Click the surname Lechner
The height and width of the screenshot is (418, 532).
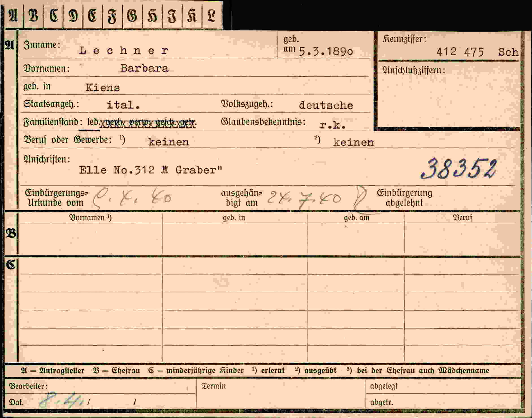click(x=124, y=51)
